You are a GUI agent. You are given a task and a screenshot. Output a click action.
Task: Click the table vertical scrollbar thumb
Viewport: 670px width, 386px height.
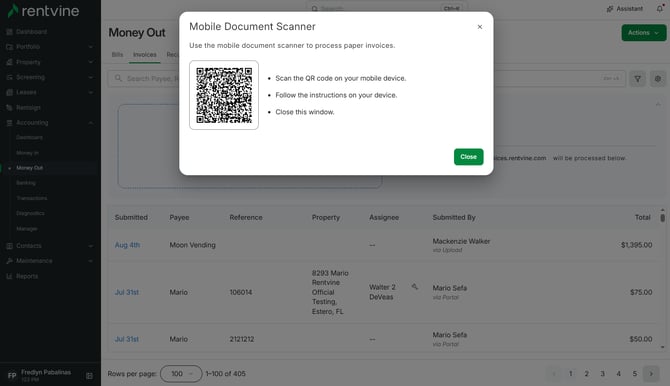662,218
